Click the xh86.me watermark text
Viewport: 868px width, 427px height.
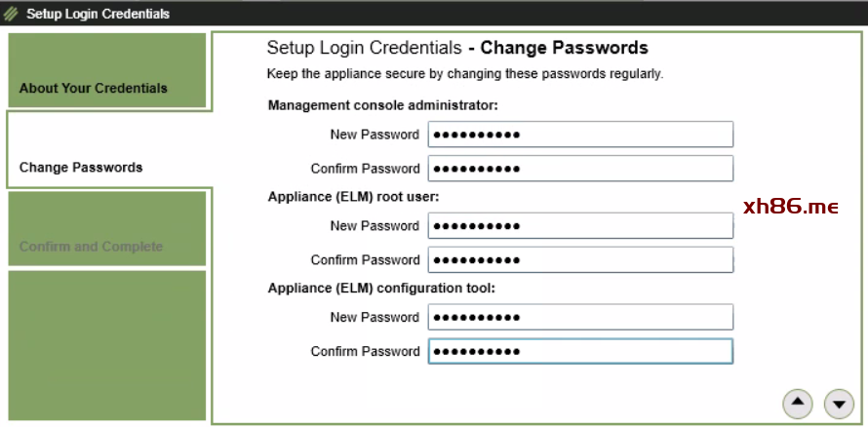pos(790,207)
